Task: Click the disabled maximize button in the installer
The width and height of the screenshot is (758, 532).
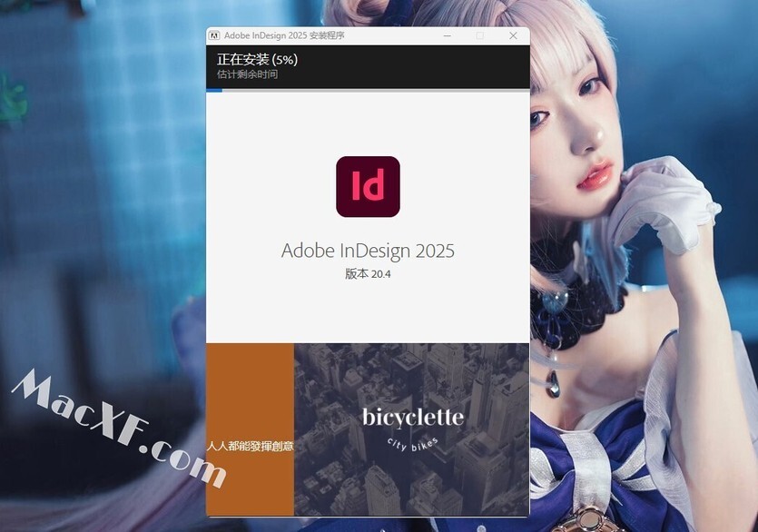Action: pos(480,35)
